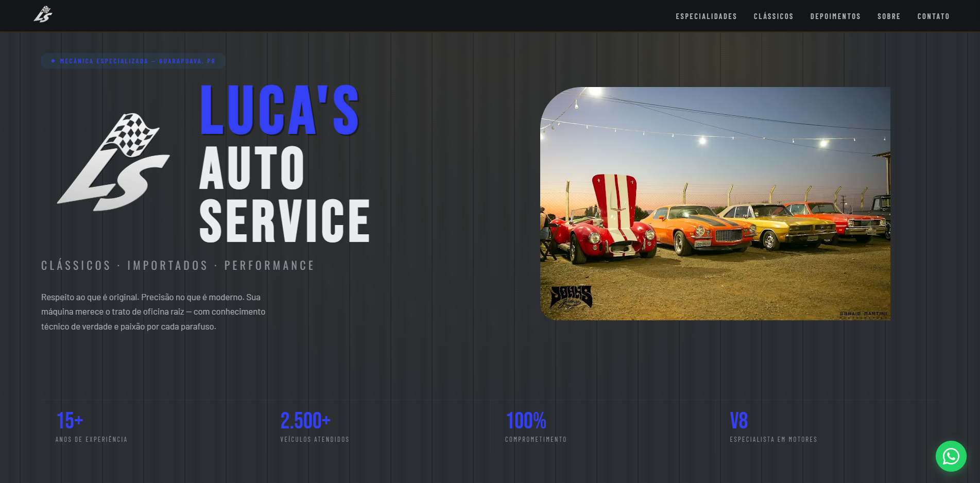The width and height of the screenshot is (980, 483).
Task: Click the Clássicos · Importados · Performance tagline
Action: (x=178, y=265)
